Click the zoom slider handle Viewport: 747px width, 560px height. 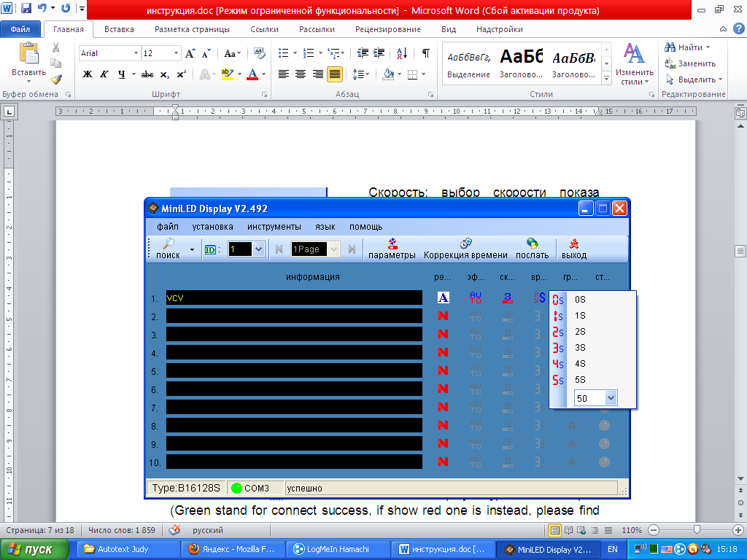point(697,529)
